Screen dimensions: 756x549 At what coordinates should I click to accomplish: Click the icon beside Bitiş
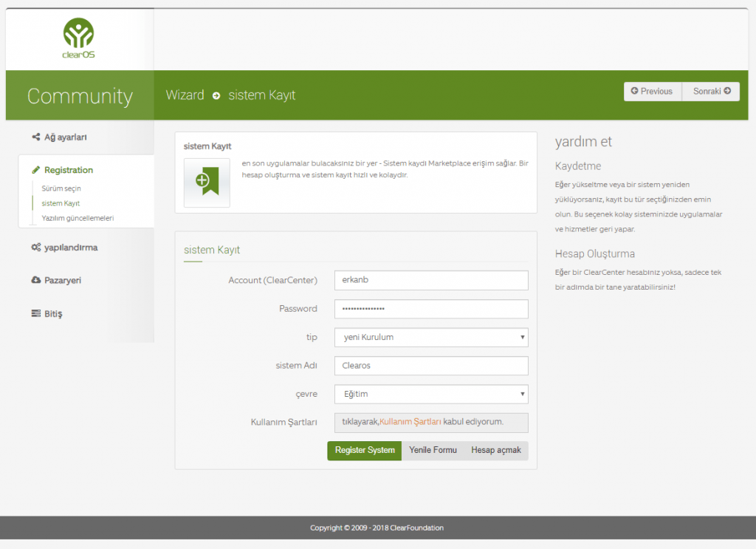(36, 313)
